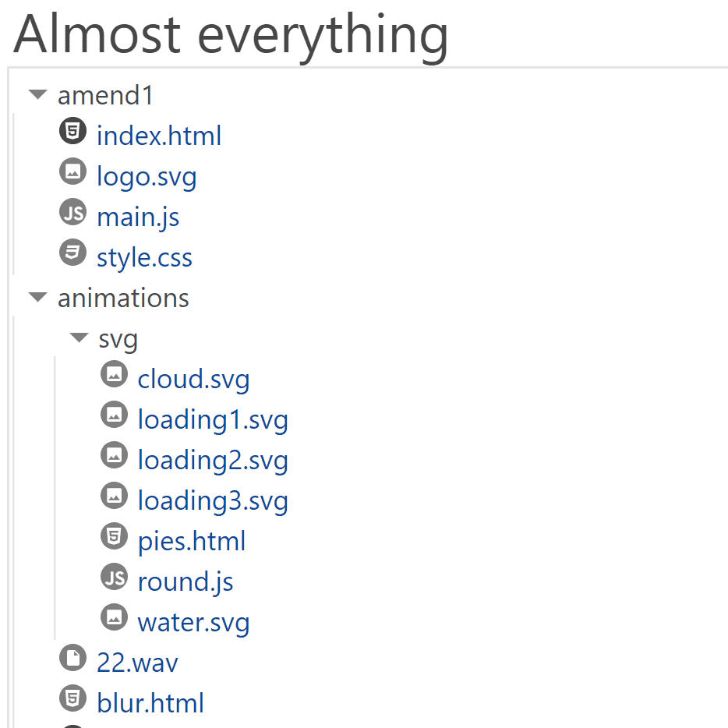Select the amend1 folder name
Screen dimensions: 728x728
tap(106, 95)
